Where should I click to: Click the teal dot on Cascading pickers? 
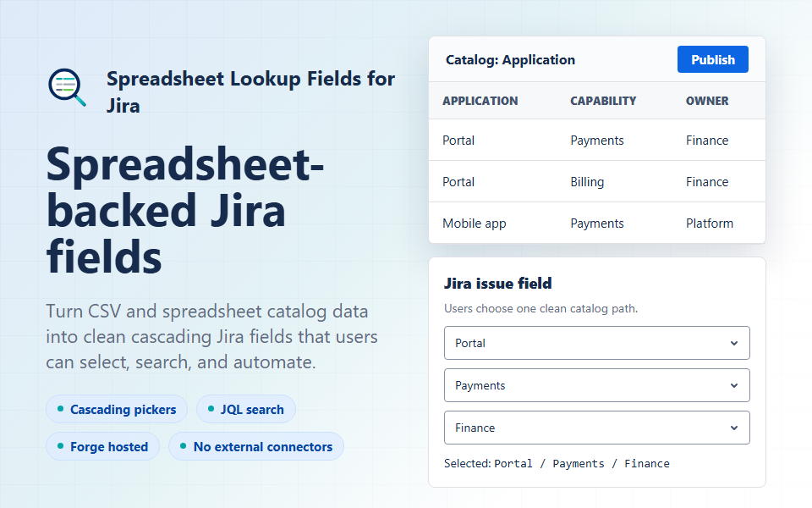click(x=61, y=409)
